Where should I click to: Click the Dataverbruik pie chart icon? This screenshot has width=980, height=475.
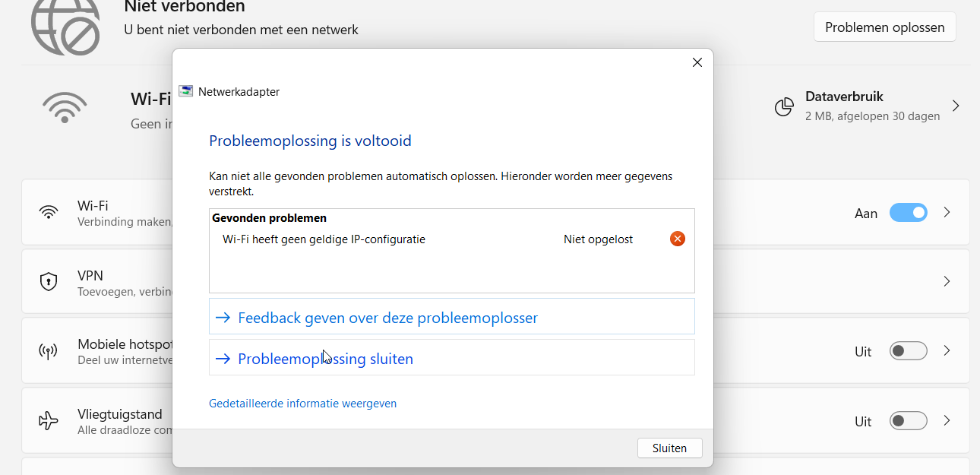coord(784,106)
